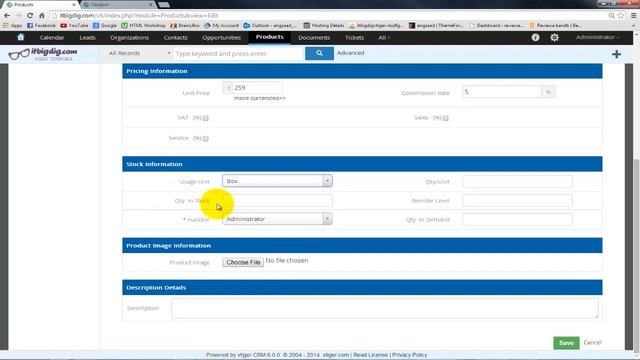Image resolution: width=640 pixels, height=360 pixels.
Task: Open the Facebook bookmark
Action: [41, 25]
